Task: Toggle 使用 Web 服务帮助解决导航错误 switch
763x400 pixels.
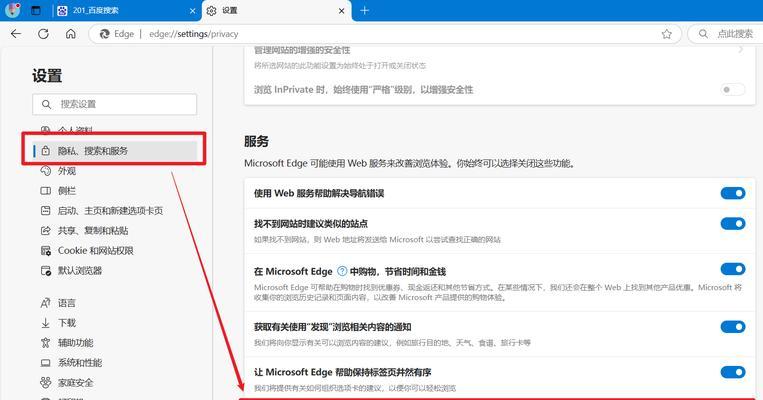Action: click(x=733, y=193)
